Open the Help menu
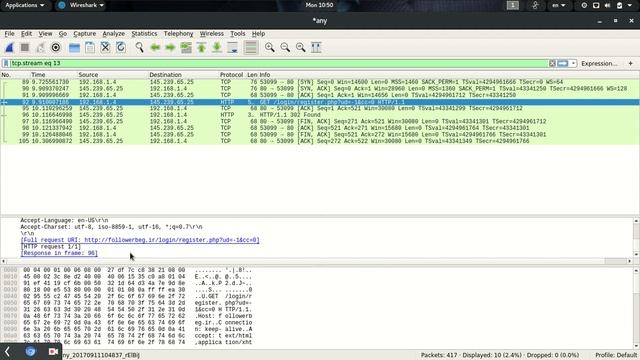The image size is (640, 360). click(258, 33)
